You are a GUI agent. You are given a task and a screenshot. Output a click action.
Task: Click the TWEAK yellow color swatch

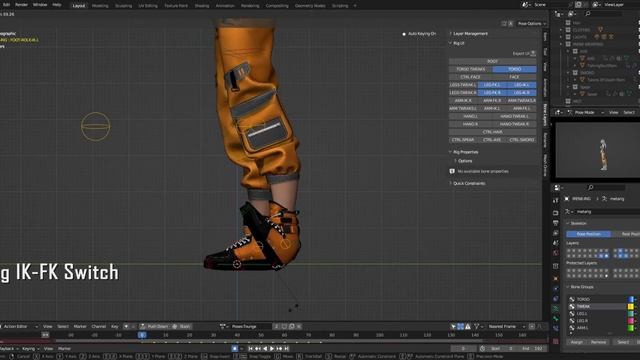631,307
